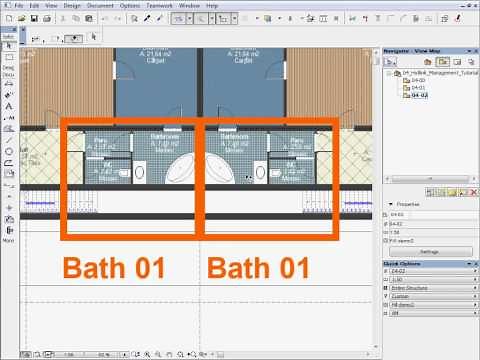Image resolution: width=480 pixels, height=360 pixels.
Task: Open the View menu
Action: click(x=51, y=6)
